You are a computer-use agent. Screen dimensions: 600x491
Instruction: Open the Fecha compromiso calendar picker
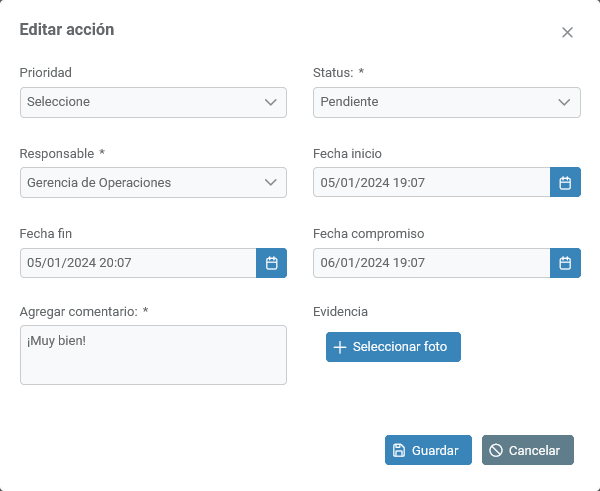pos(565,263)
